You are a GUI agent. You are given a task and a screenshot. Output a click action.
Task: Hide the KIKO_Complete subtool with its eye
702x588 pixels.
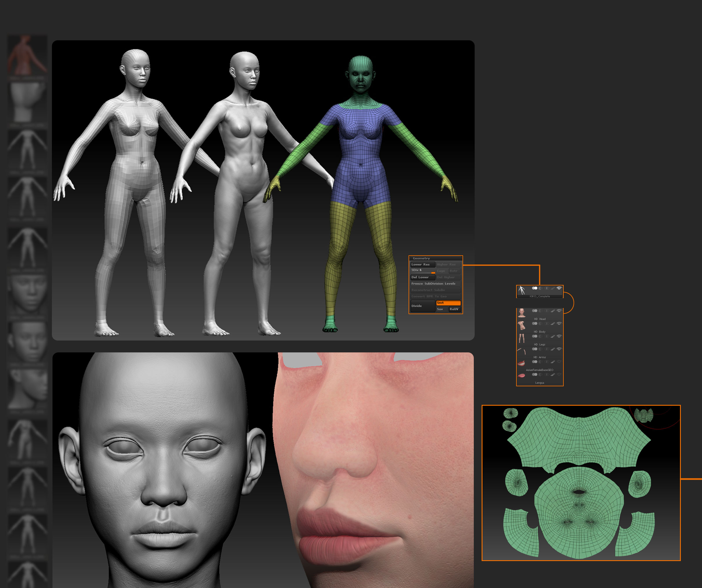click(559, 288)
